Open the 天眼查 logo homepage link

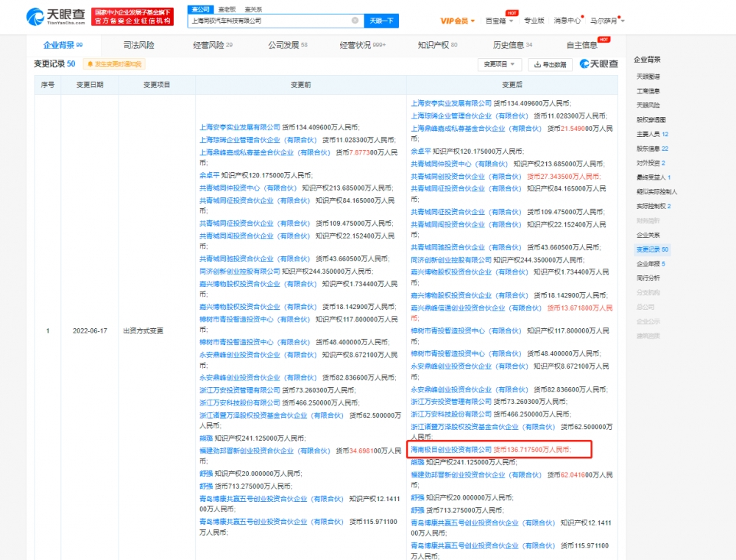56,17
